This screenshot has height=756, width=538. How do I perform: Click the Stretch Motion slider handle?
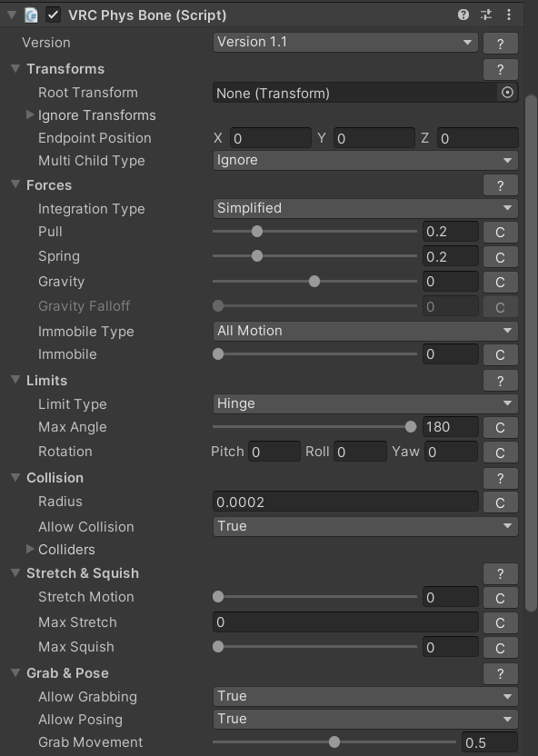[218, 597]
